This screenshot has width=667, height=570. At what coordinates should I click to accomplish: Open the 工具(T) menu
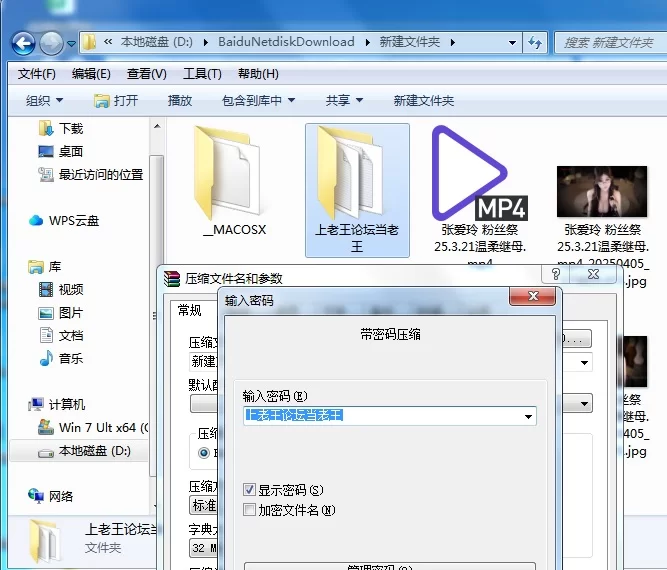pyautogui.click(x=202, y=74)
